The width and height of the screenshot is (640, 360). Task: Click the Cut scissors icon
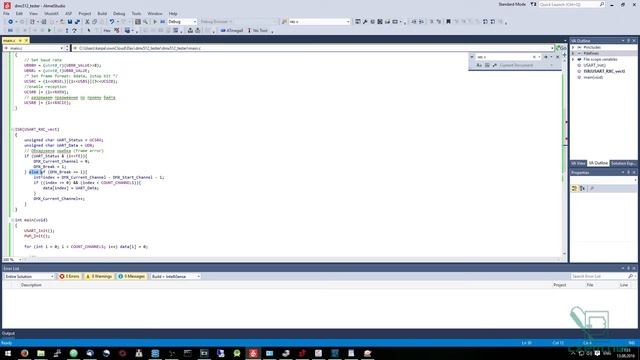click(x=87, y=22)
